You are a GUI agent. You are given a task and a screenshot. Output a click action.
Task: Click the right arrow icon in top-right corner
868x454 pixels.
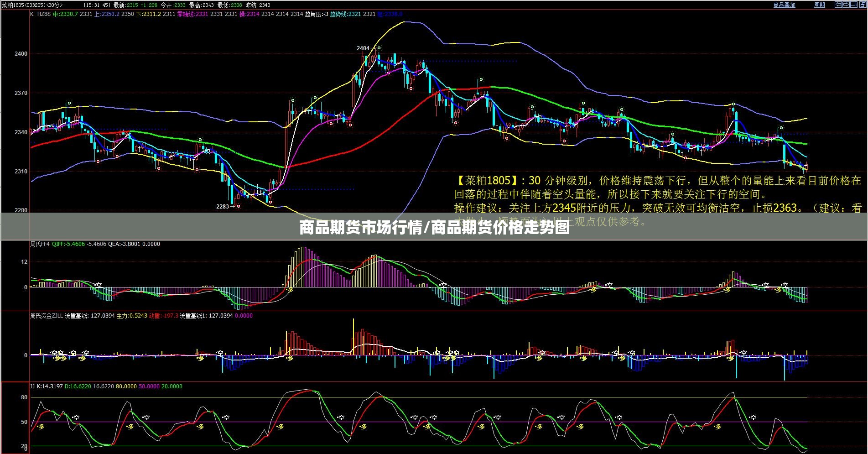click(845, 5)
